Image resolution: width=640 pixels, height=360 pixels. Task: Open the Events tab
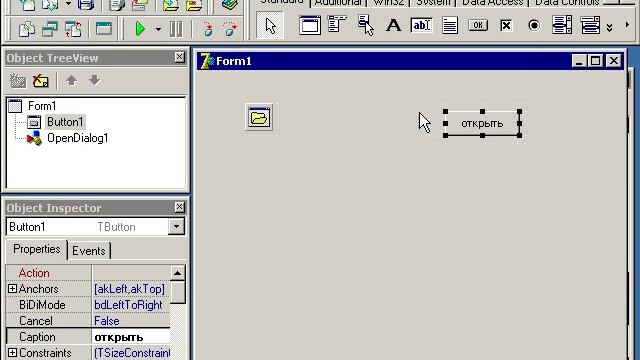[x=89, y=251]
